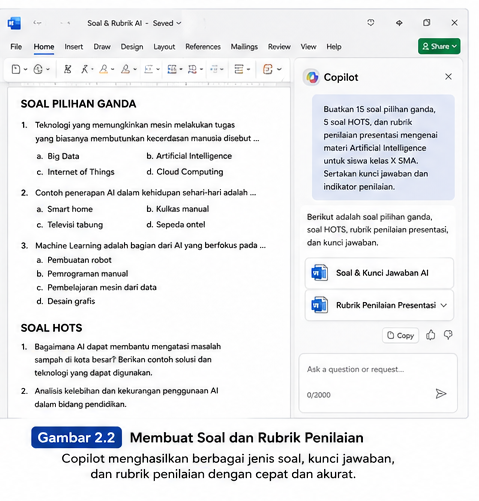Click option c. Pembelajaran mesin dari data
479x501 pixels.
point(97,287)
